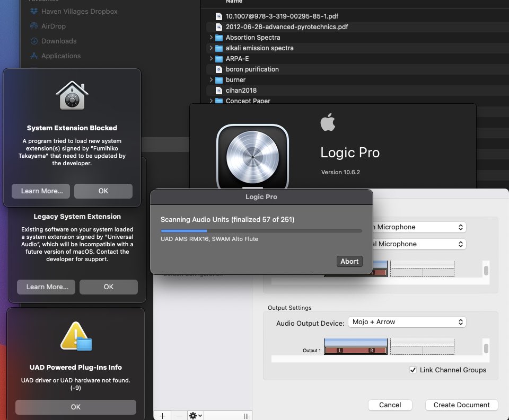Abort the Audio Units scan
The width and height of the screenshot is (509, 420).
click(x=349, y=262)
